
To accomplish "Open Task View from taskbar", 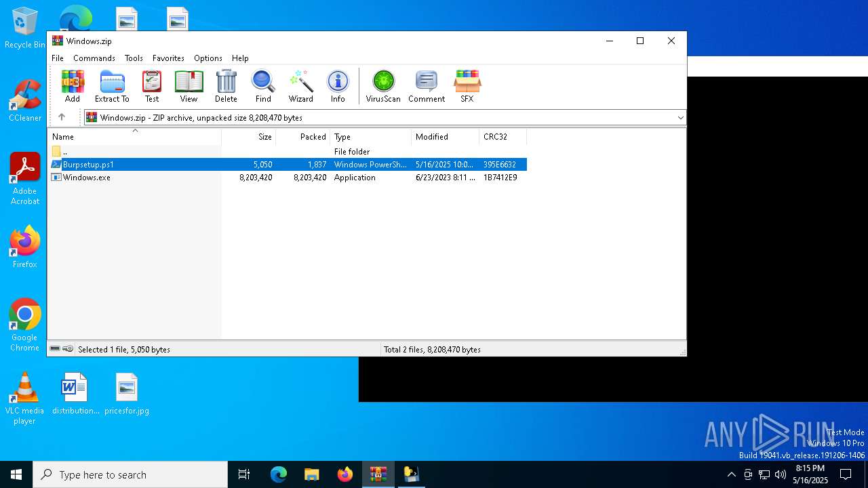I will coord(244,474).
